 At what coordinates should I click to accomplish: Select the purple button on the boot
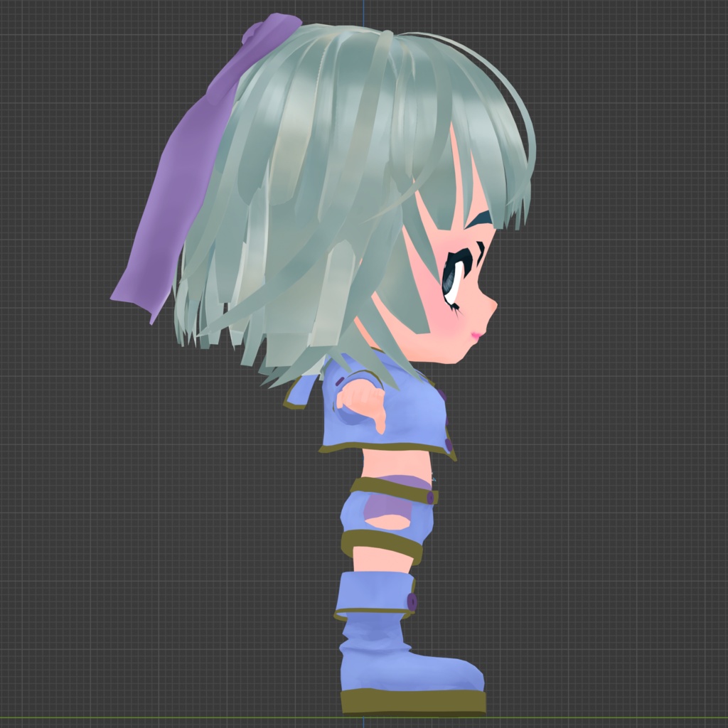click(412, 601)
